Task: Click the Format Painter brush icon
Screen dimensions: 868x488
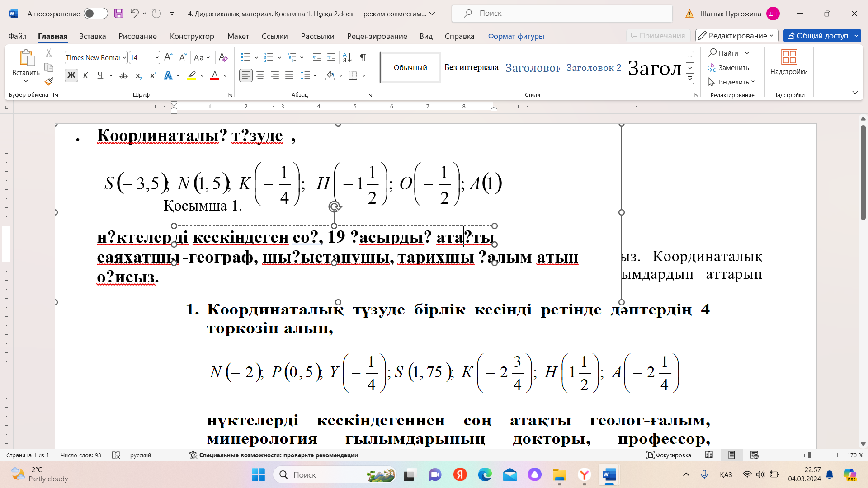Action: [x=49, y=82]
